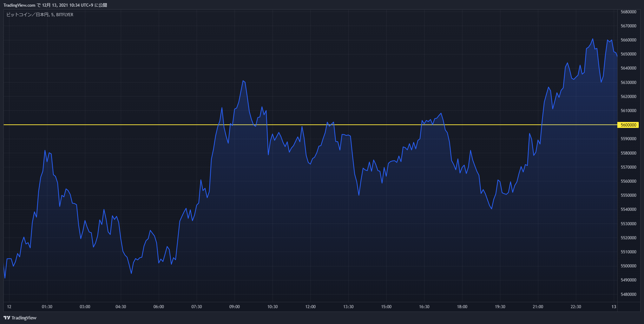Click the 21:00 time axis label
Screen dimensions: 644x324
[x=538, y=307]
